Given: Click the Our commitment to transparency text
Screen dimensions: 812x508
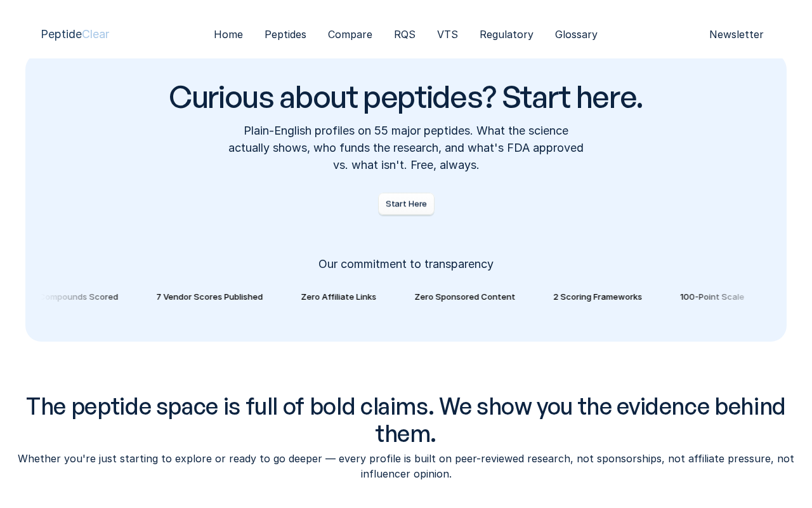Looking at the screenshot, I should tap(406, 264).
